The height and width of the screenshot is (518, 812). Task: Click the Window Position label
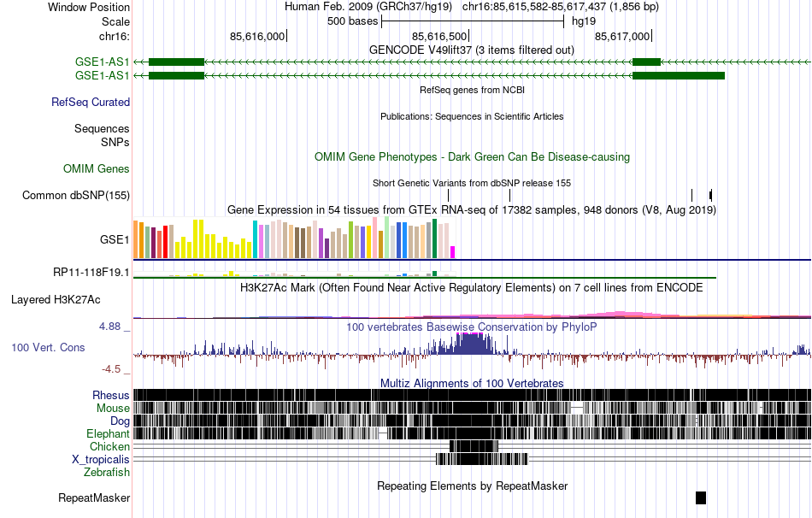tap(89, 7)
